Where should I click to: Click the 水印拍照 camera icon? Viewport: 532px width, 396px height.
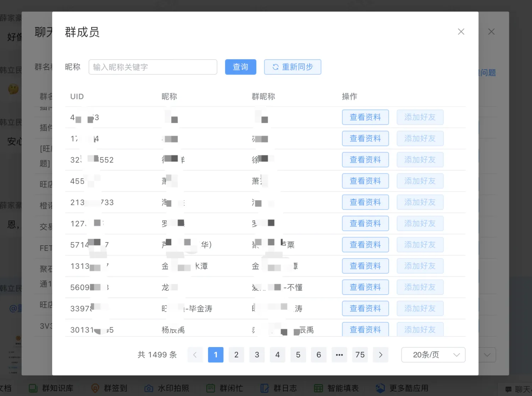(149, 388)
